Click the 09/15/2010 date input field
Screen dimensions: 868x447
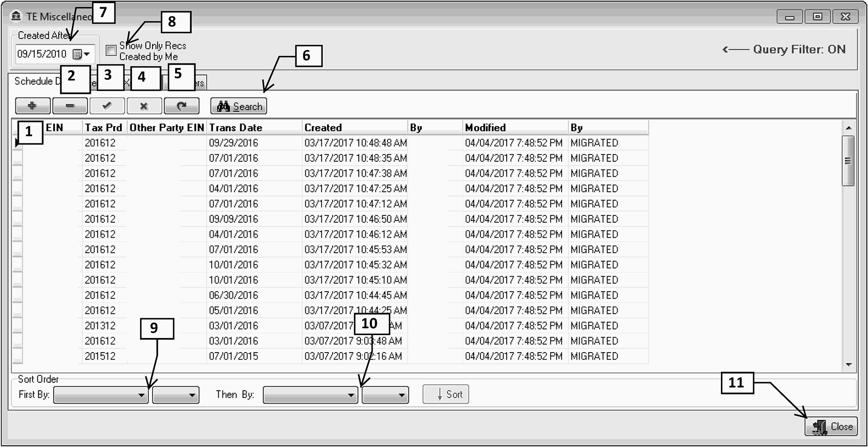tap(42, 54)
